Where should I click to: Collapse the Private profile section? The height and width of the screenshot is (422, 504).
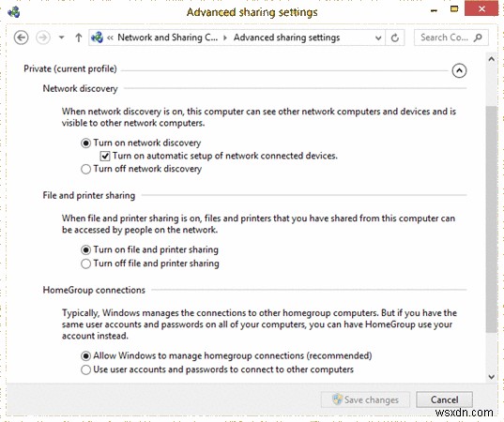(x=459, y=70)
